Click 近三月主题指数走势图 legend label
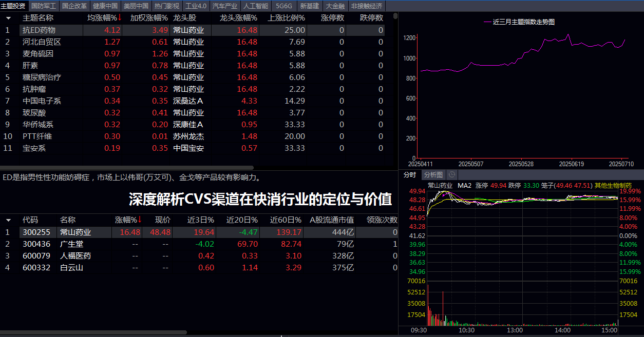Screen dimensions: 644x337 pyautogui.click(x=523, y=22)
